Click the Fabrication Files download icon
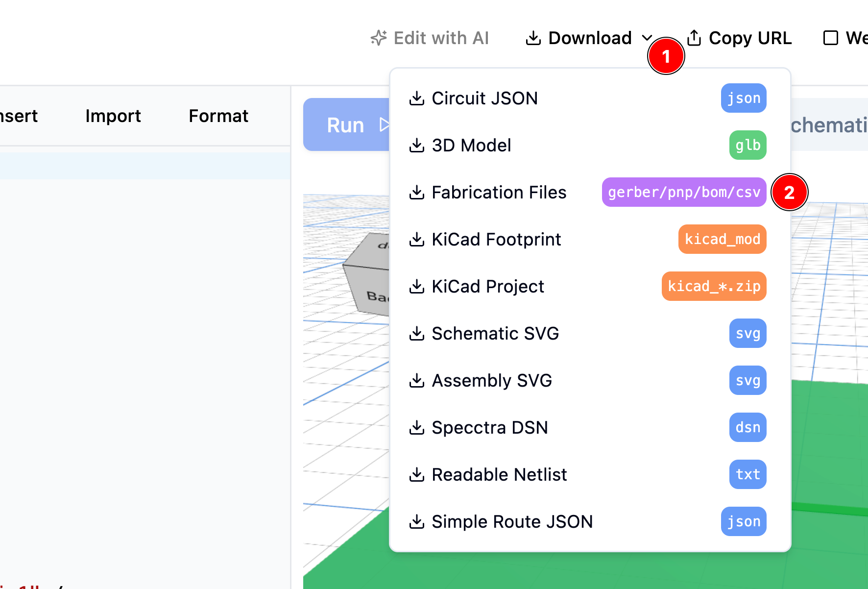 tap(417, 192)
